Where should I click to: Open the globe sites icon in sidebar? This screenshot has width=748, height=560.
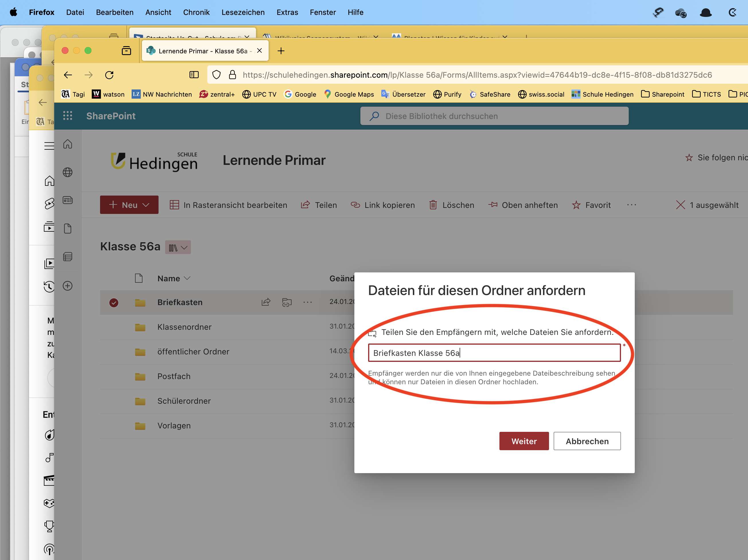[x=68, y=172]
